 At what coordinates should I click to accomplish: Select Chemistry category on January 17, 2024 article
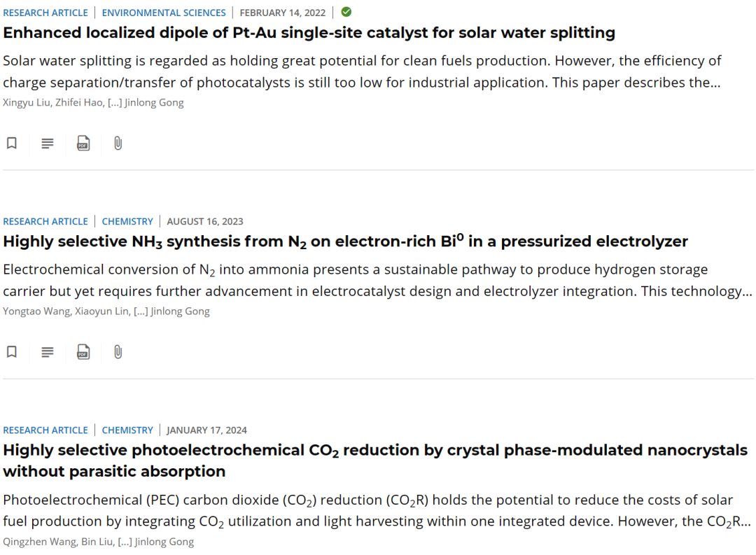(x=127, y=430)
